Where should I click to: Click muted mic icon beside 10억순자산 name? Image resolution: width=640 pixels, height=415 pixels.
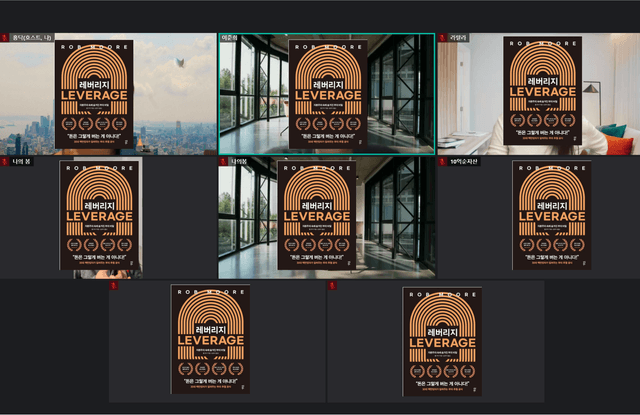pyautogui.click(x=443, y=162)
